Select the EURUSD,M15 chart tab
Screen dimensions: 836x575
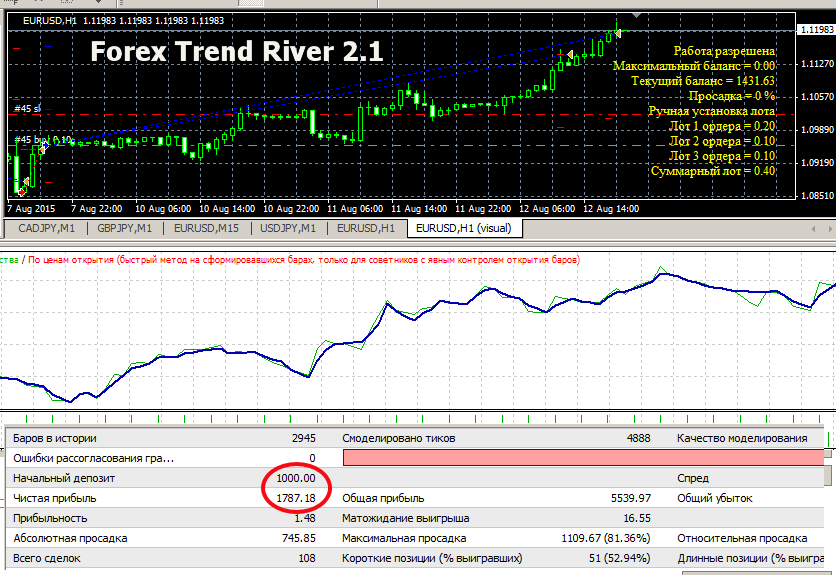click(x=206, y=228)
